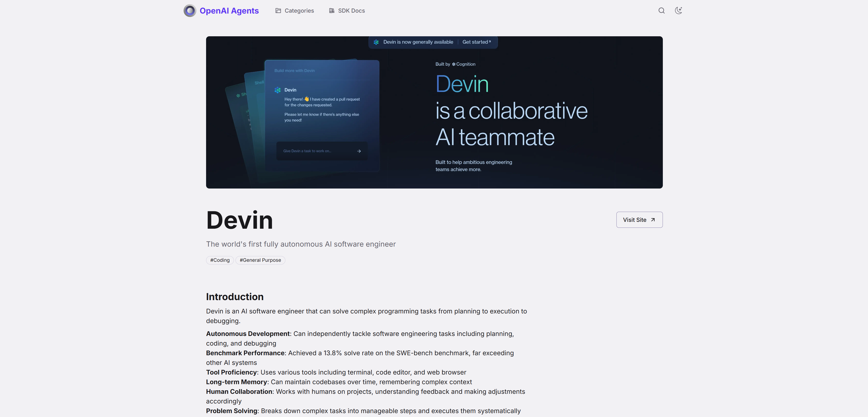The width and height of the screenshot is (868, 417).
Task: Click the Visit Site button
Action: click(639, 220)
